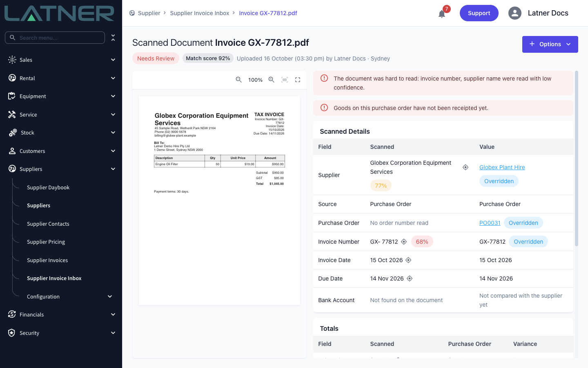Click the Supplier breadcrumb
This screenshot has height=368, width=588.
(149, 13)
